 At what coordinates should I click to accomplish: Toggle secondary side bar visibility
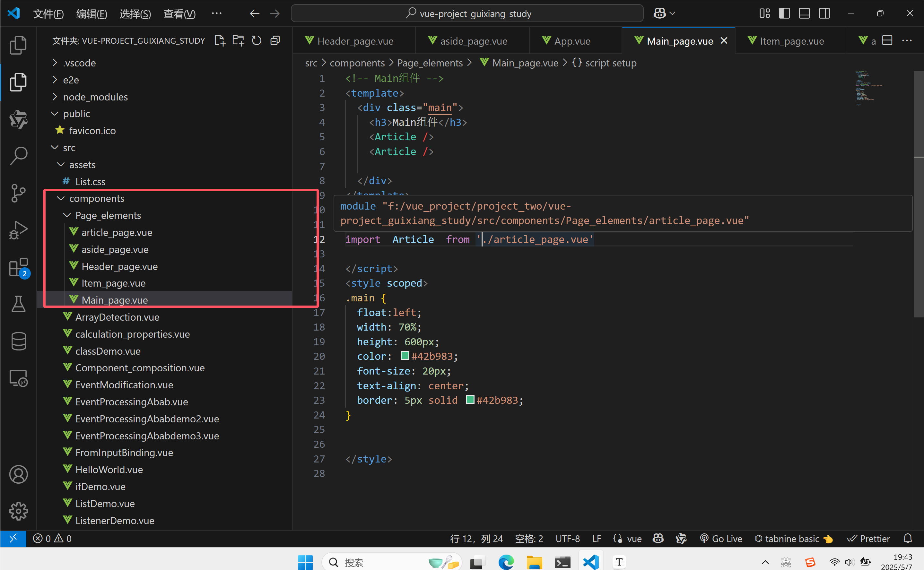pyautogui.click(x=824, y=13)
